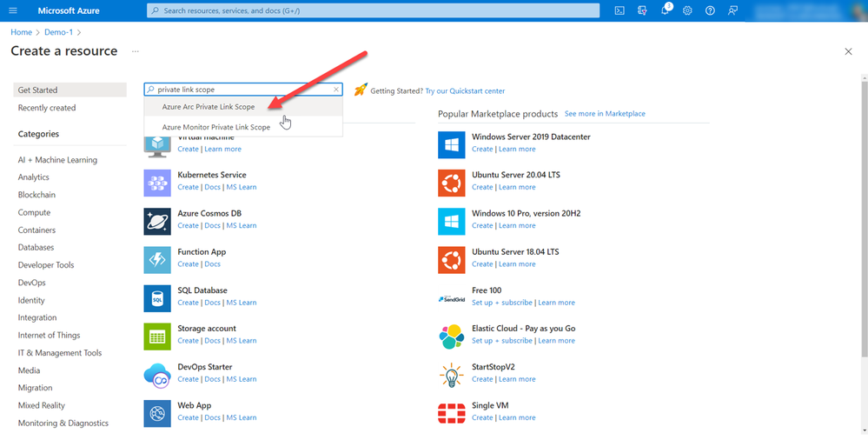The width and height of the screenshot is (868, 440).
Task: Click the Elastic Cloud icon
Action: pyautogui.click(x=452, y=337)
